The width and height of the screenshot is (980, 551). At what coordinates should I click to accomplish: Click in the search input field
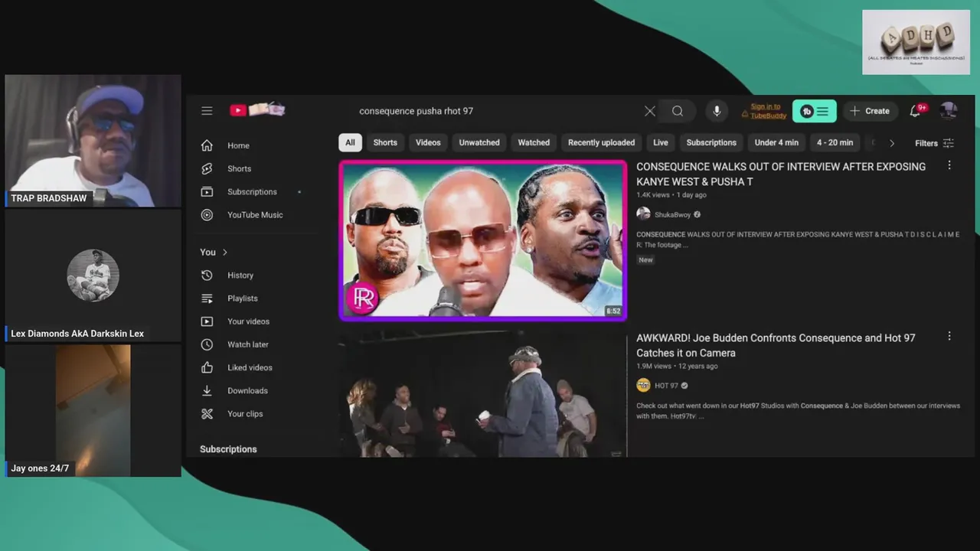point(498,111)
